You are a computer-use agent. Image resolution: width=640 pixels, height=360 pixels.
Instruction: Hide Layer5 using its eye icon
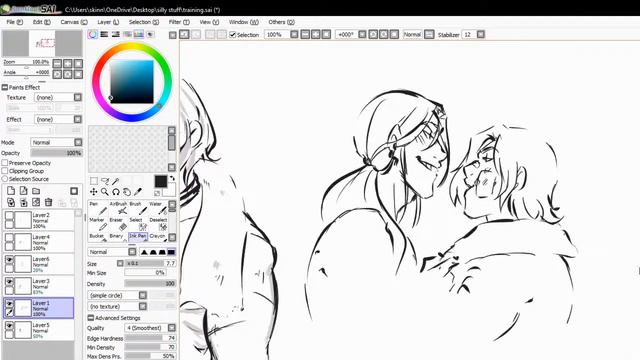(9, 326)
